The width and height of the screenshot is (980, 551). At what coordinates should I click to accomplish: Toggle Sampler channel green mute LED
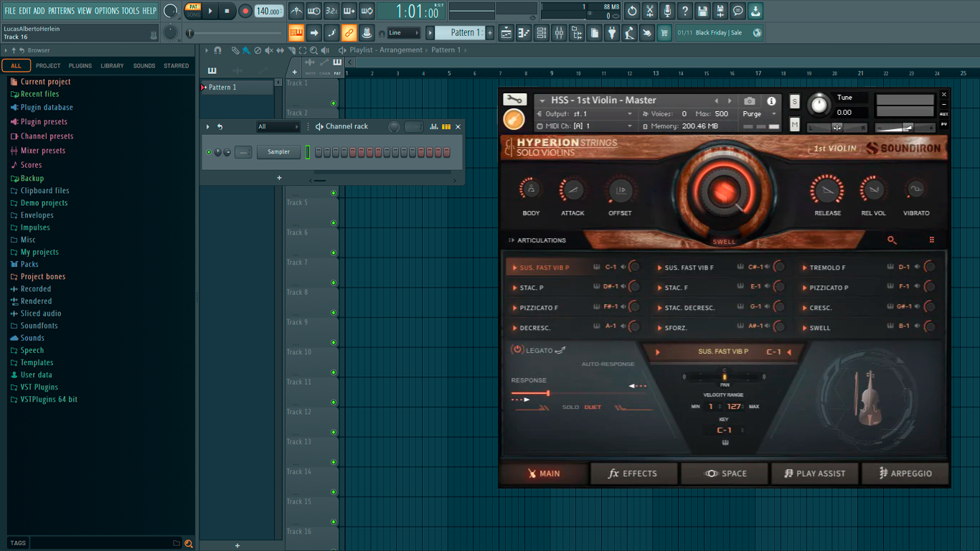pos(209,152)
